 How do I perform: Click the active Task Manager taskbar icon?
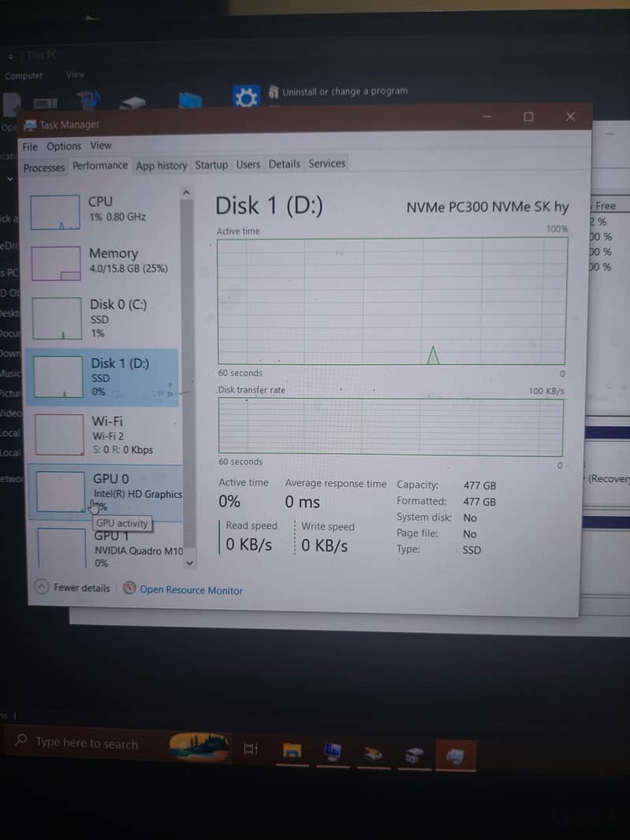[x=455, y=756]
